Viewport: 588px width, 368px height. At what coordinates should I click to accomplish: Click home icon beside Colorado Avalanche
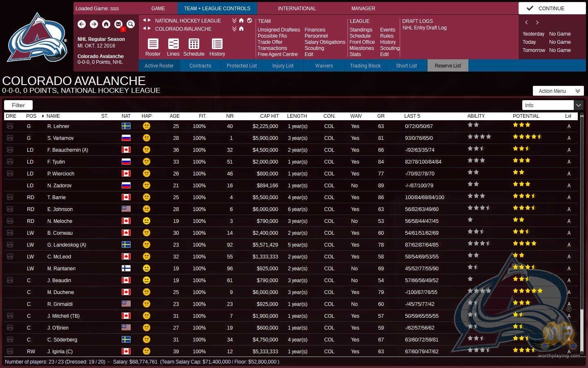[x=241, y=29]
